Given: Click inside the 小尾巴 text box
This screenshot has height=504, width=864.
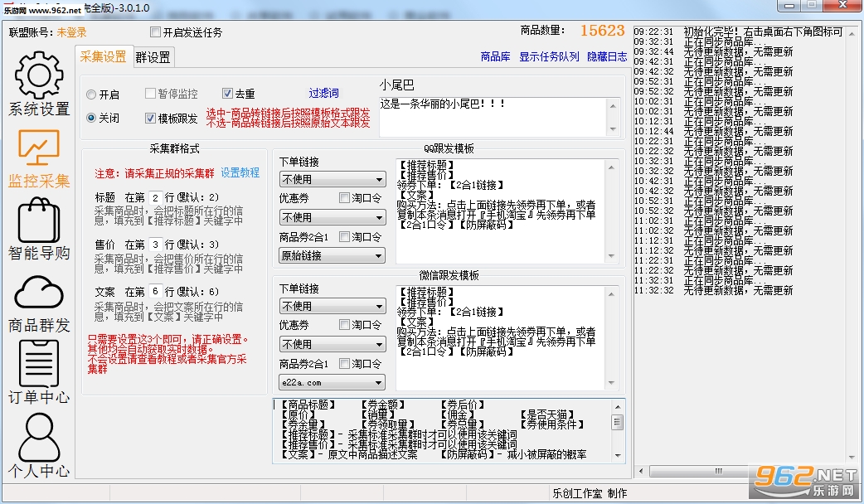Looking at the screenshot, I should 493,116.
